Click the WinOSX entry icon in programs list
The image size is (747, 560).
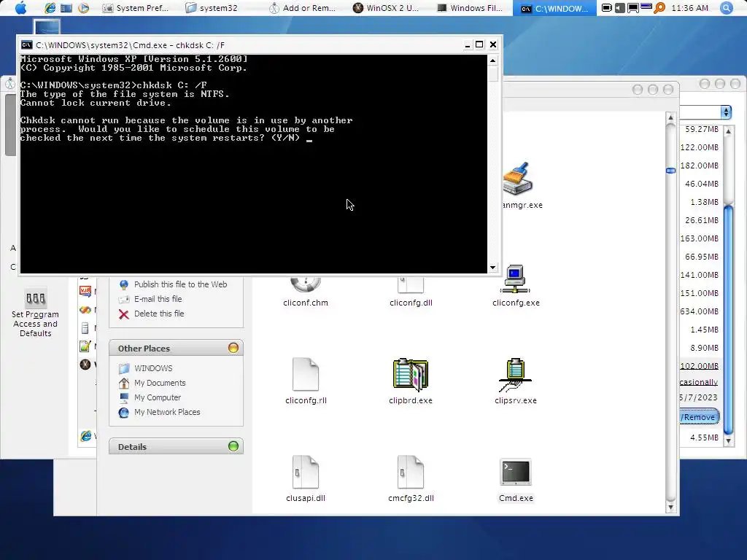[x=85, y=365]
